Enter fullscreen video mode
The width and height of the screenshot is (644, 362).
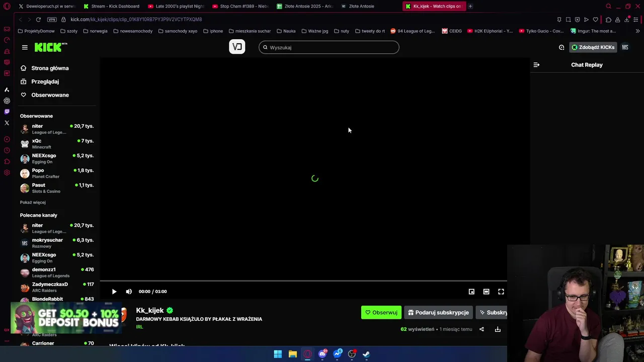[x=501, y=292]
